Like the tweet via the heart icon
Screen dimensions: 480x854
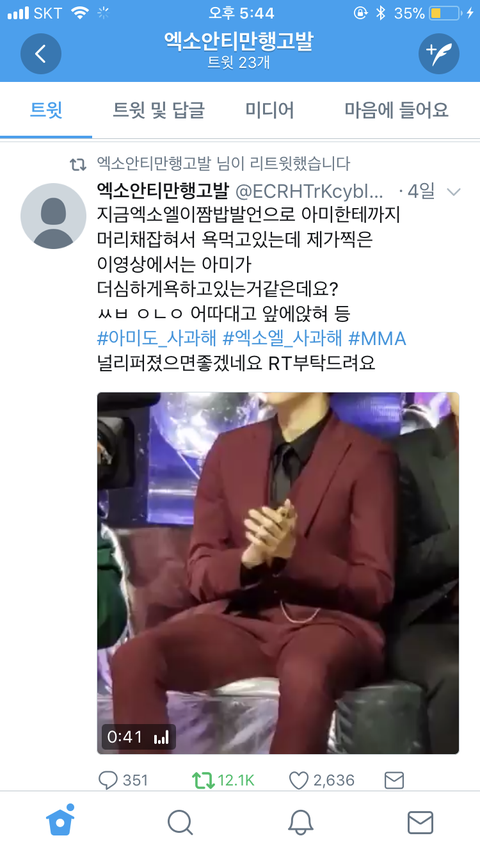tap(321, 780)
